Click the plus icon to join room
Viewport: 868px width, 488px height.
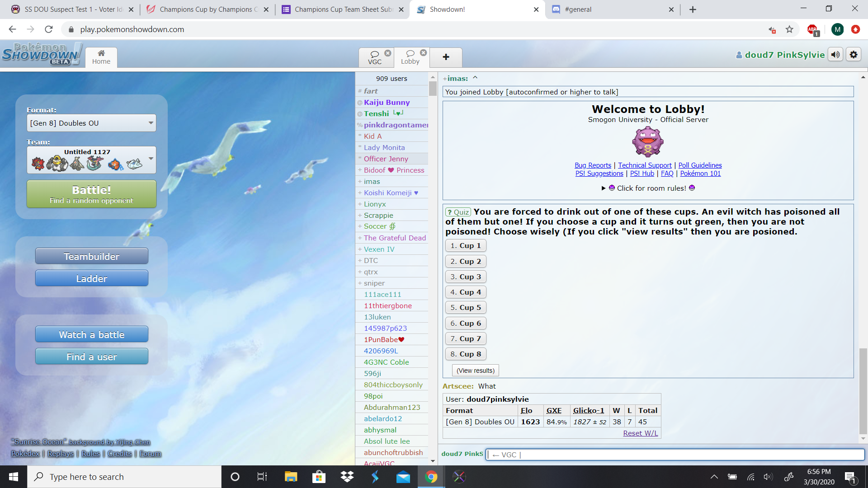[446, 57]
